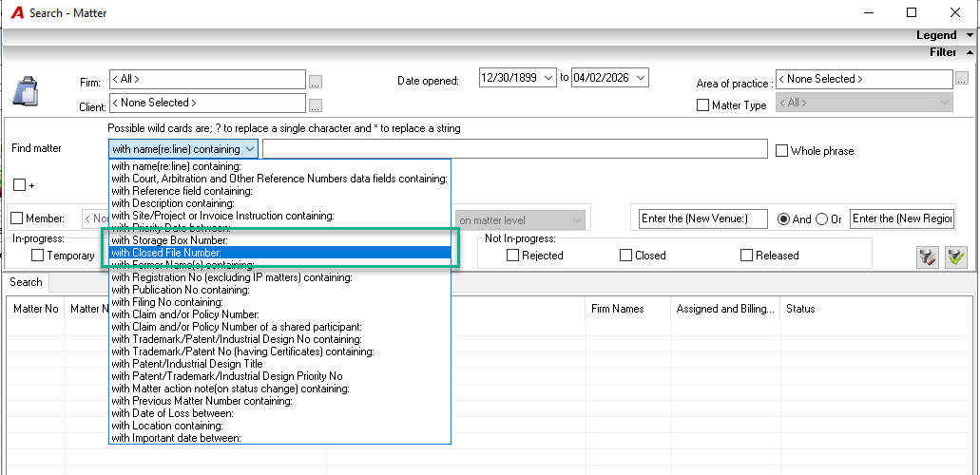Open the Area of practice ellipsis button
980x475 pixels.
tap(962, 80)
